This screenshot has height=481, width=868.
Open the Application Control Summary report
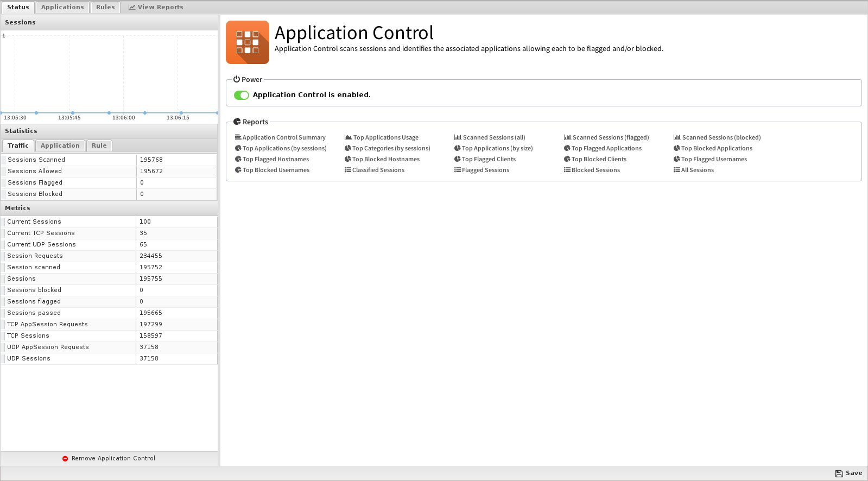283,137
